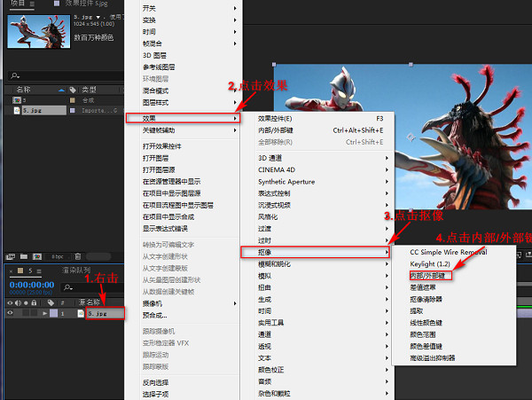Open the project panel hamburger menu
532x400 pixels.
32,4
